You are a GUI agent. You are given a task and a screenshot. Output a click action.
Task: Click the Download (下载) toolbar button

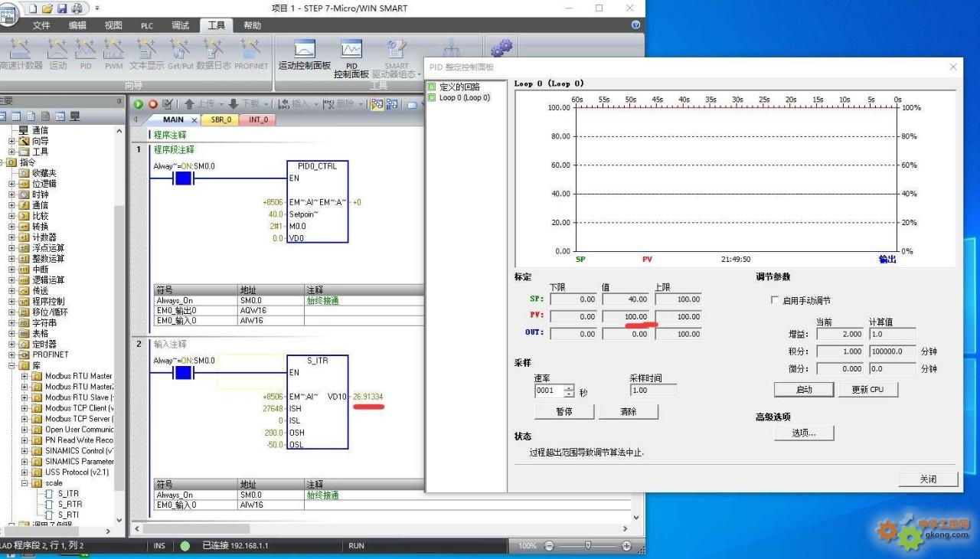[x=244, y=104]
